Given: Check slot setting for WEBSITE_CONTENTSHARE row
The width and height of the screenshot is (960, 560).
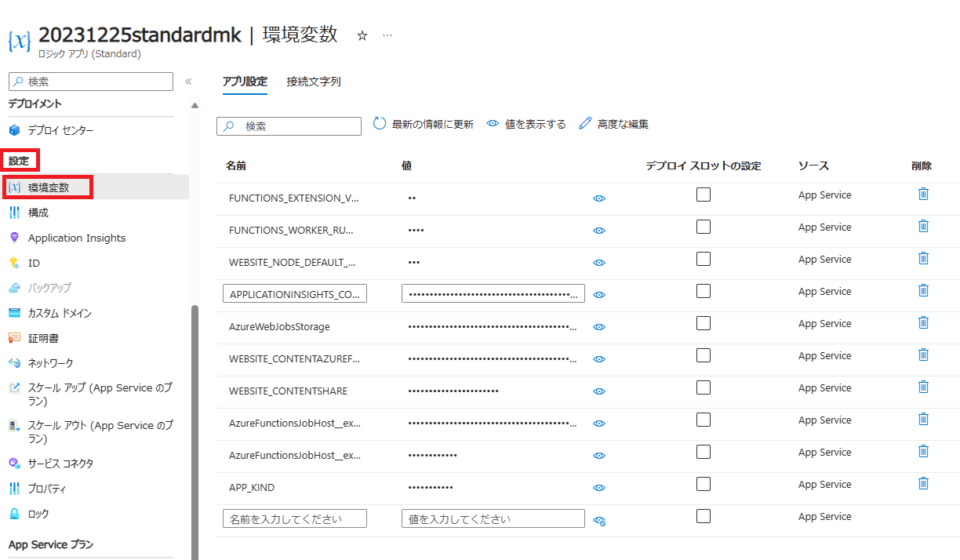Looking at the screenshot, I should [x=704, y=387].
